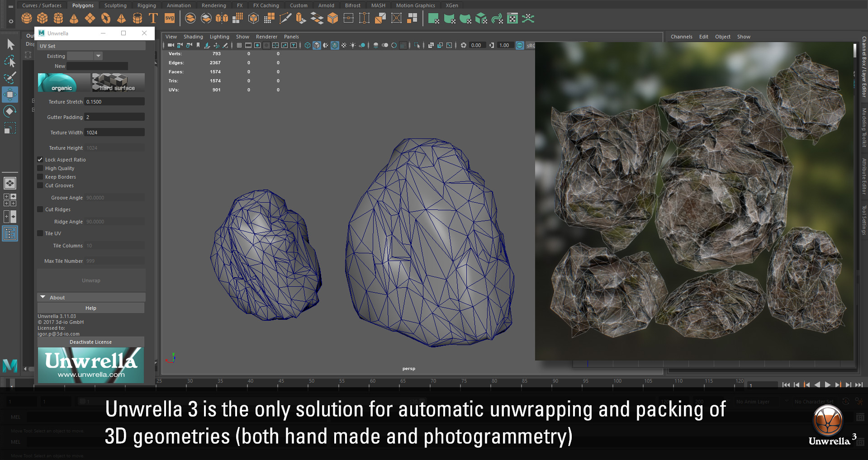Activate the Rotate tool in toolbox
Screen dimensions: 868x460
pos(10,111)
